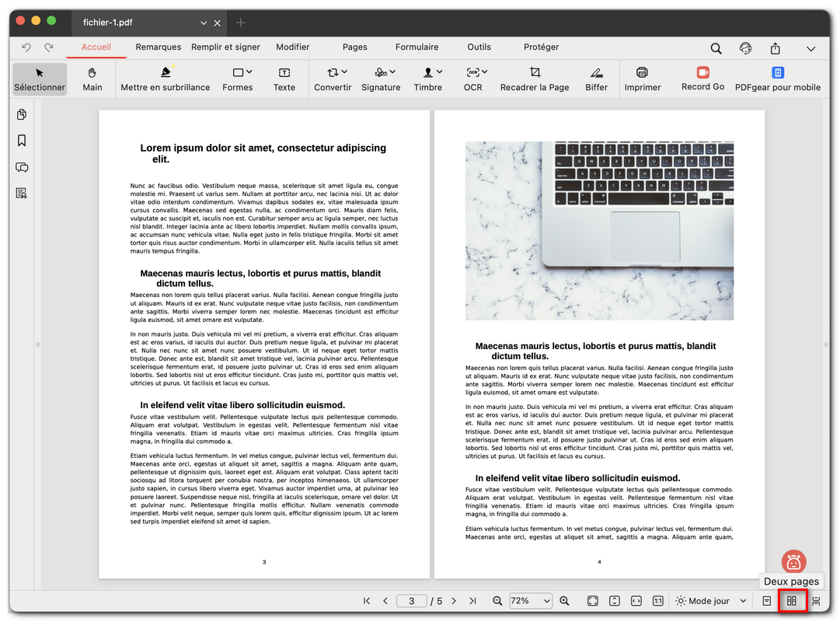The image size is (840, 622).
Task: Click the Imprimer print button
Action: 643,79
